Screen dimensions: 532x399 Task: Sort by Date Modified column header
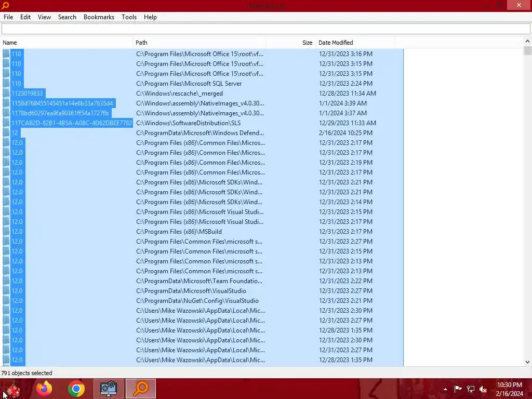[x=355, y=43]
